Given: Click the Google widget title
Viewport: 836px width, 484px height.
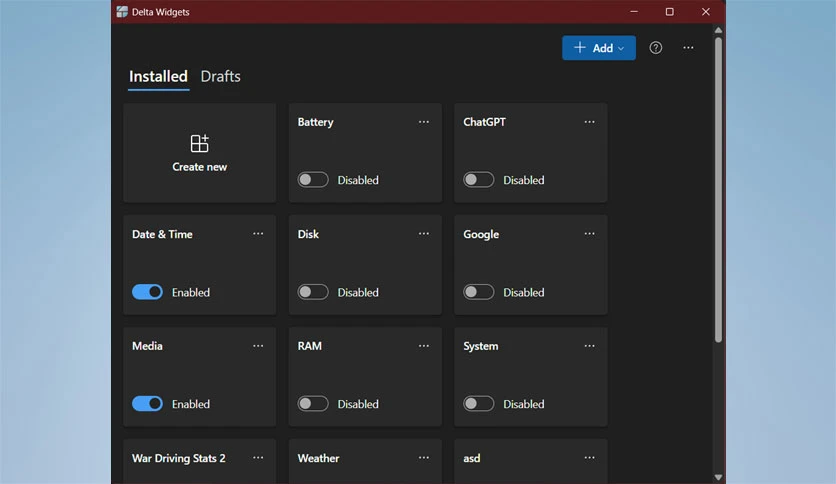Looking at the screenshot, I should click(x=481, y=234).
